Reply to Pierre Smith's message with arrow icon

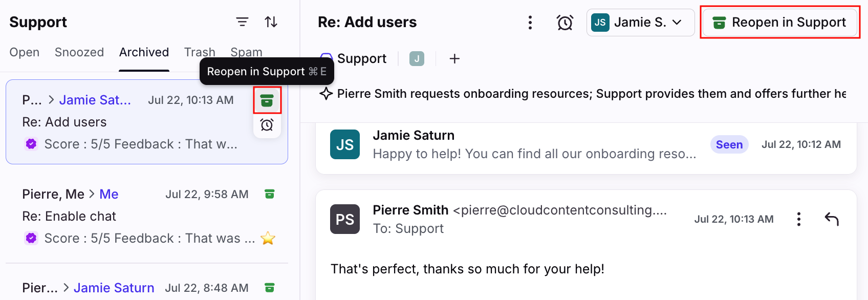click(832, 219)
